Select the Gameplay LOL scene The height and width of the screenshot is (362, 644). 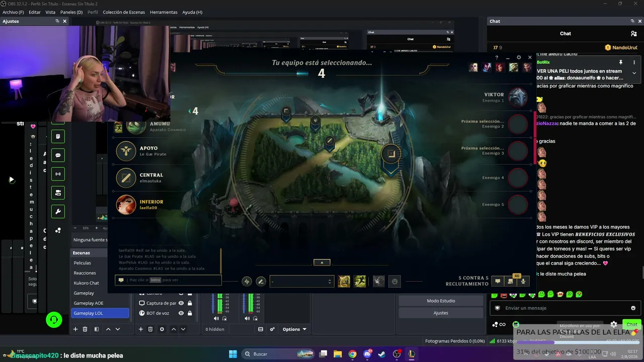click(100, 313)
